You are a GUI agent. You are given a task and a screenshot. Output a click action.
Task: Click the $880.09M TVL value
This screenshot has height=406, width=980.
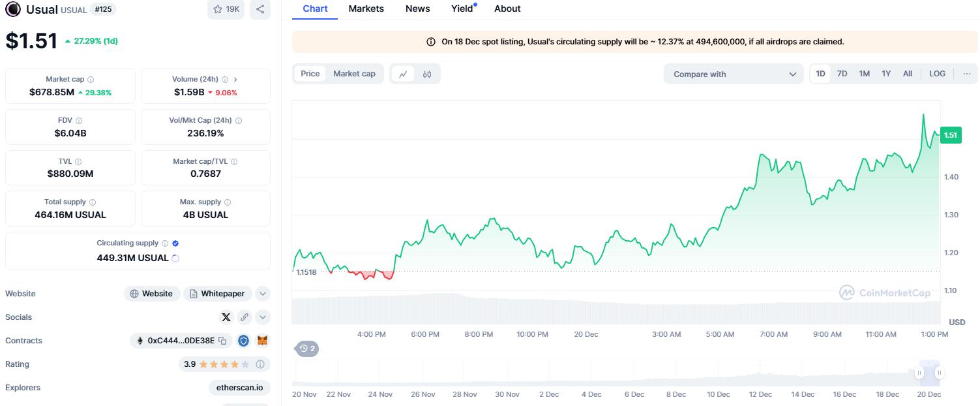(70, 174)
